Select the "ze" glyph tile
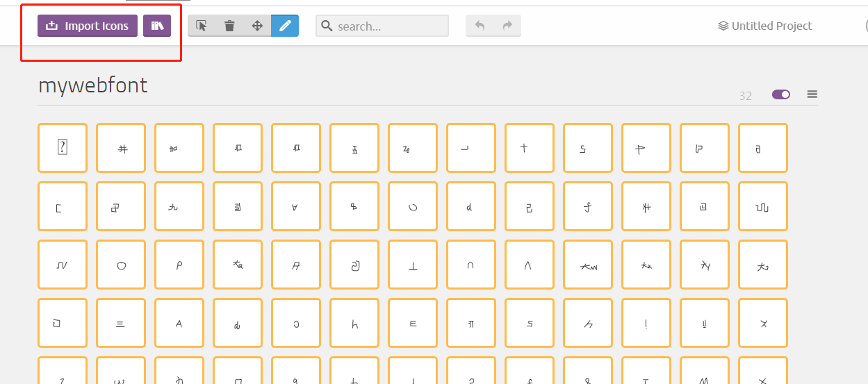Image resolution: width=868 pixels, height=384 pixels. (x=413, y=147)
